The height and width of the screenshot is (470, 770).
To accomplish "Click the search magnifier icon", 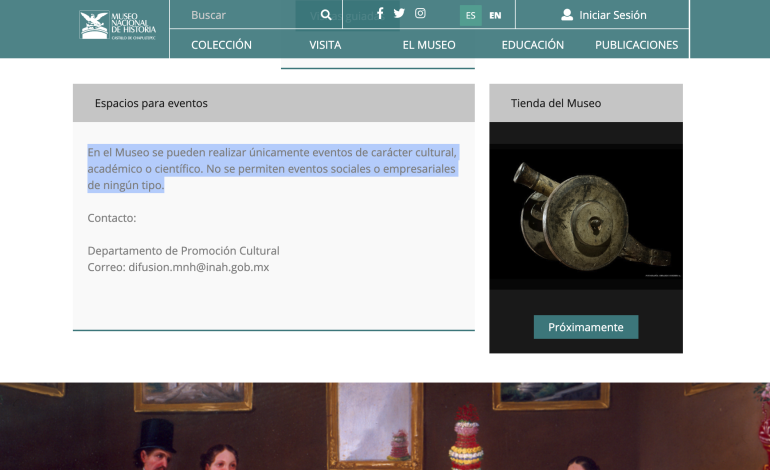I will pyautogui.click(x=326, y=15).
